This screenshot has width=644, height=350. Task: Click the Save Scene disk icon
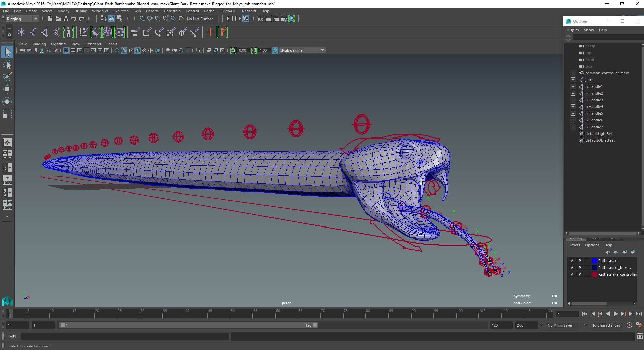66,19
